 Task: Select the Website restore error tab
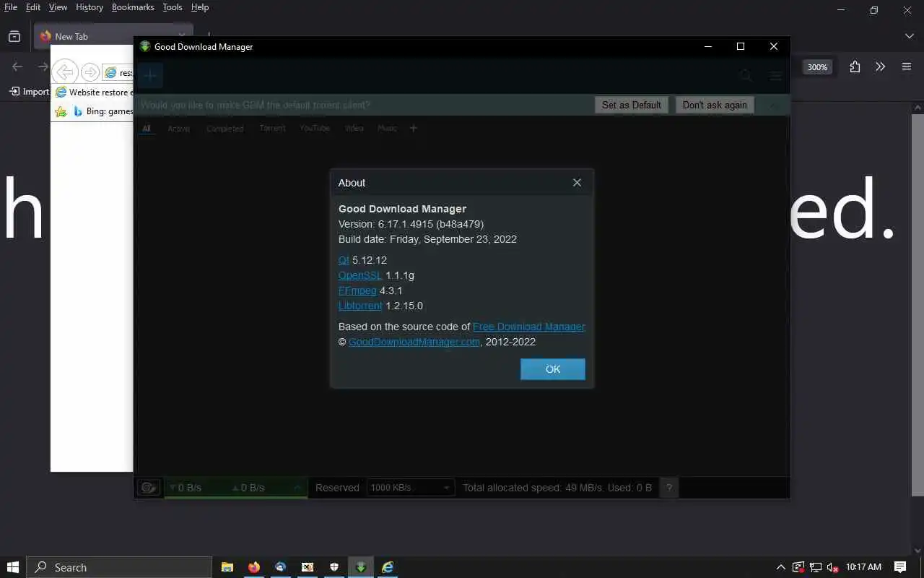pyautogui.click(x=94, y=92)
